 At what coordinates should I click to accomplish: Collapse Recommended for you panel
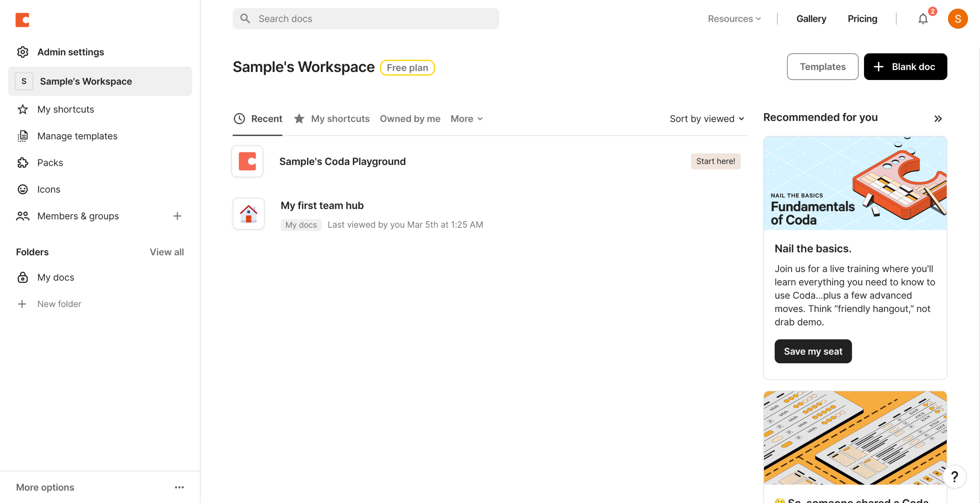coord(938,119)
